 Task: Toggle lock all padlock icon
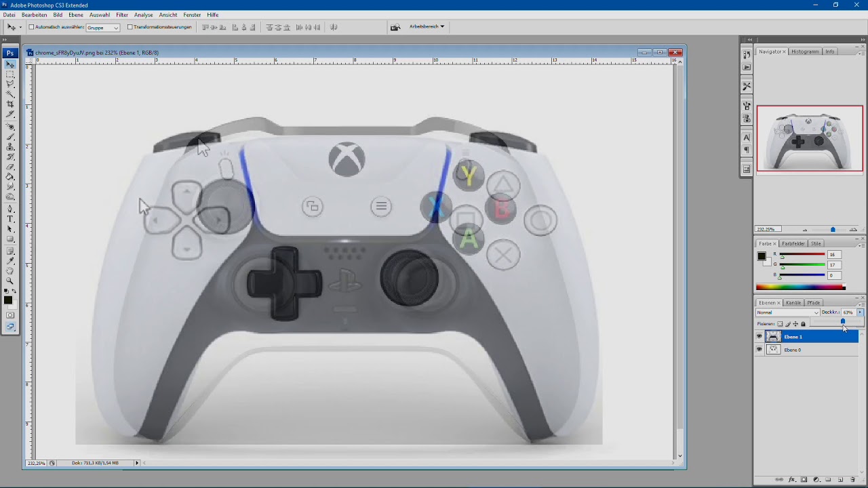tap(803, 324)
